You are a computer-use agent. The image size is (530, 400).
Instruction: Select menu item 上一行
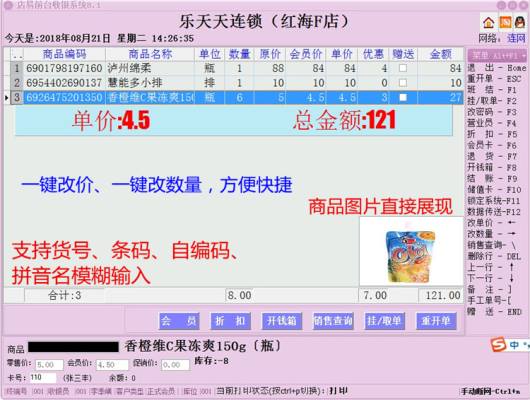tap(491, 267)
